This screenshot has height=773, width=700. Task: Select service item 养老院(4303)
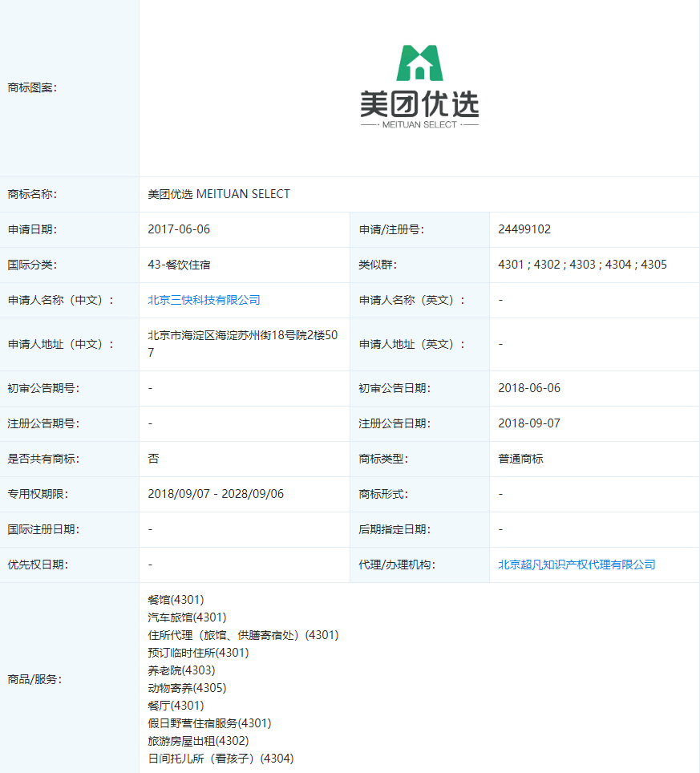[x=181, y=670]
